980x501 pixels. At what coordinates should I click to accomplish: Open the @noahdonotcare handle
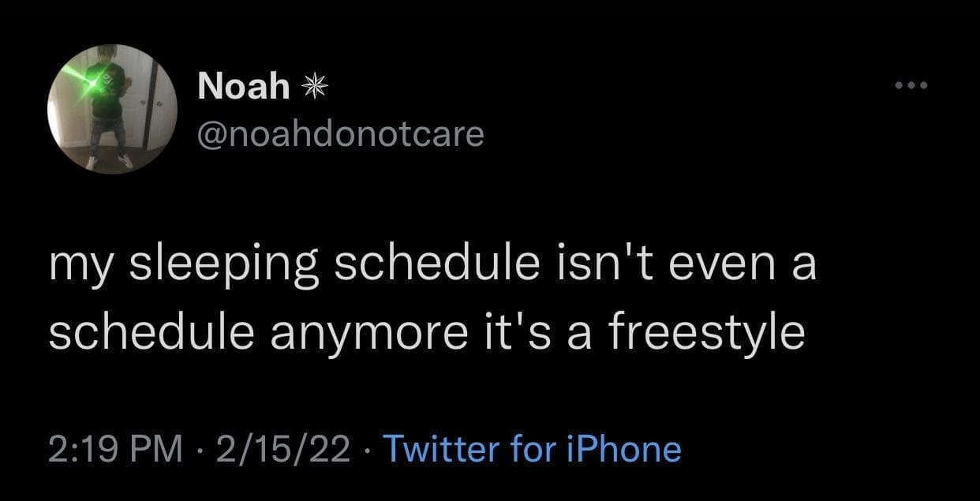[340, 134]
